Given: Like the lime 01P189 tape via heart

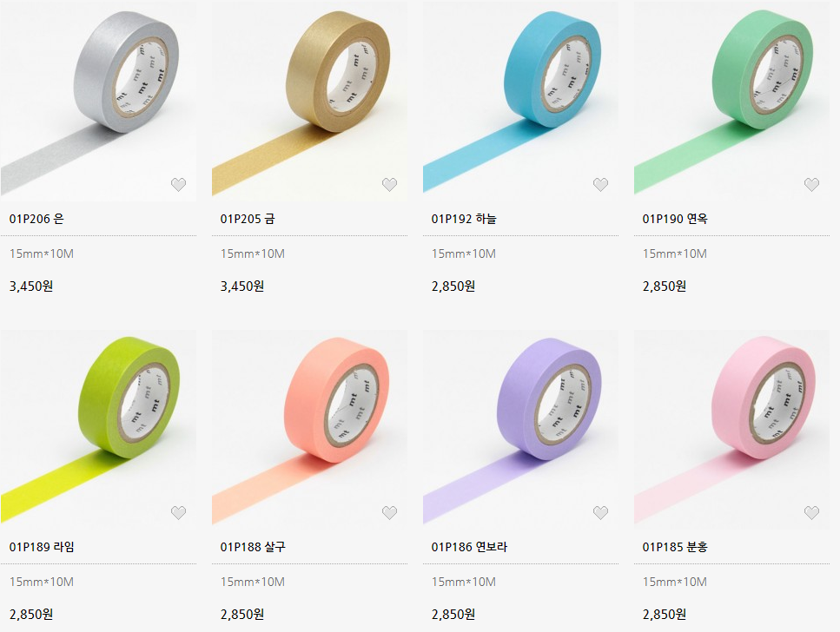Looking at the screenshot, I should click(x=178, y=513).
